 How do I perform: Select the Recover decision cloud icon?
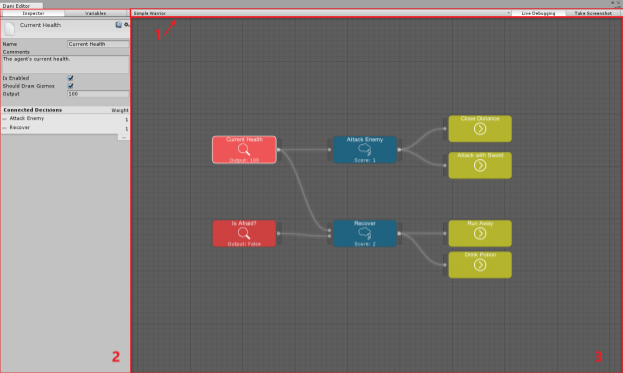[x=364, y=233]
